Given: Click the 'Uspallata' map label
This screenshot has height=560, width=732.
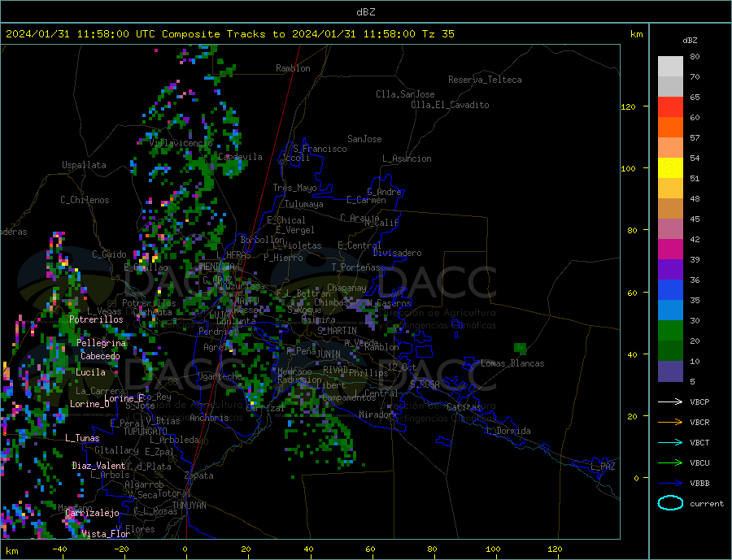Looking at the screenshot, I should (84, 165).
